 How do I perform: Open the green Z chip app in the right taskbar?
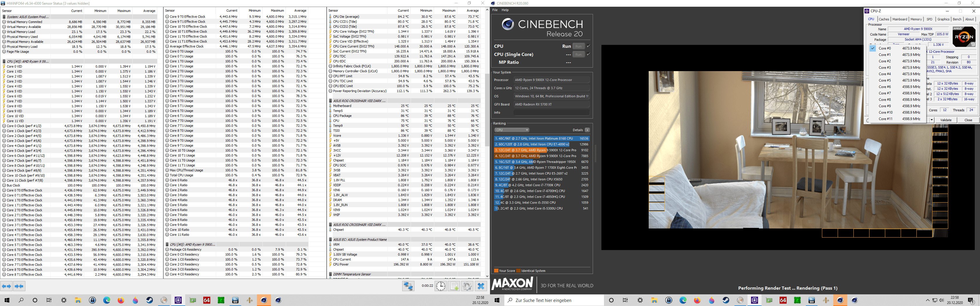(797, 300)
